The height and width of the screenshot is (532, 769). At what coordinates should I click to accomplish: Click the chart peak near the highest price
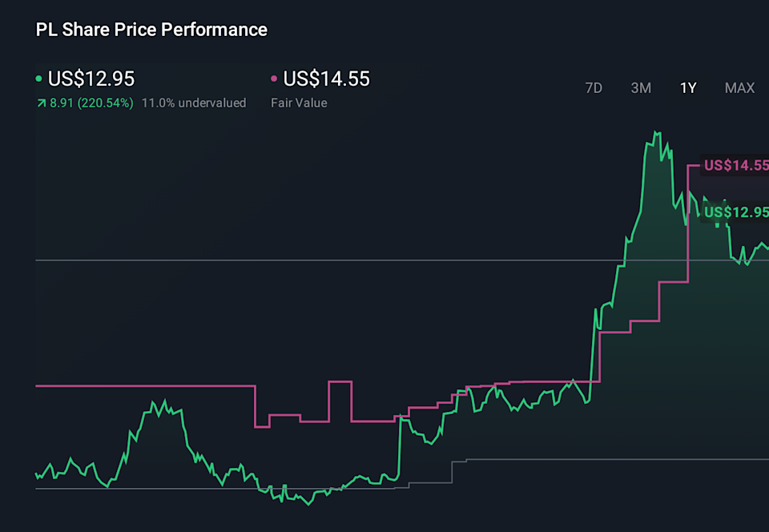(657, 132)
